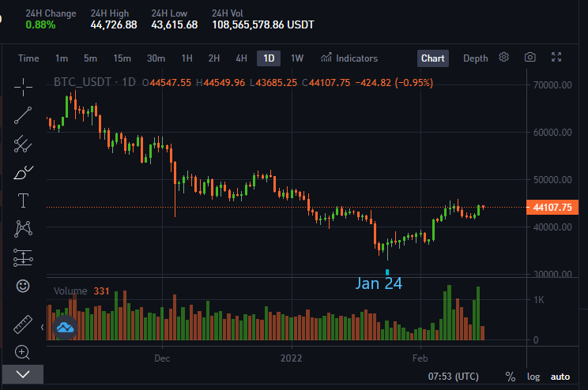The width and height of the screenshot is (588, 390).
Task: Open the XABCD pattern tool
Action: [23, 229]
